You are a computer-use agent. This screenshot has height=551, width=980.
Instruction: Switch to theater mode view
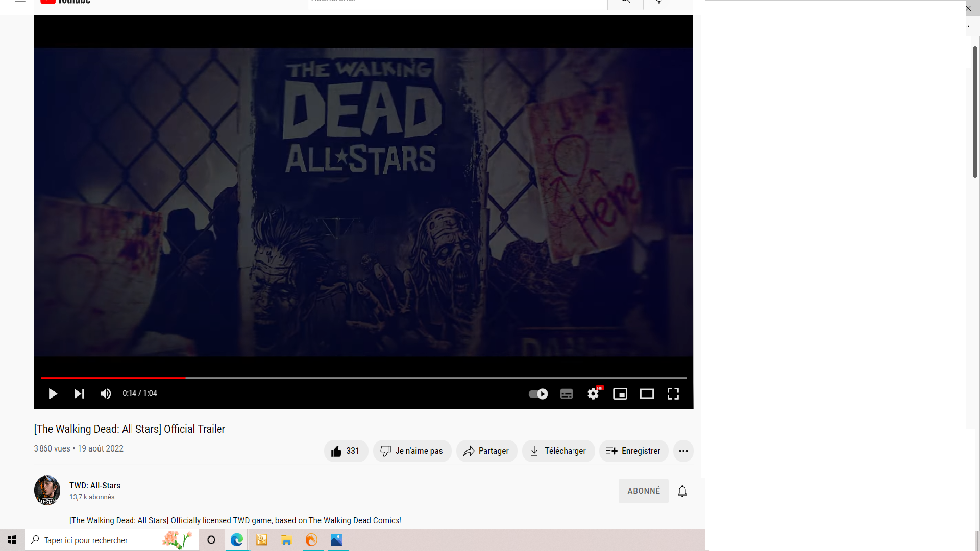point(647,394)
